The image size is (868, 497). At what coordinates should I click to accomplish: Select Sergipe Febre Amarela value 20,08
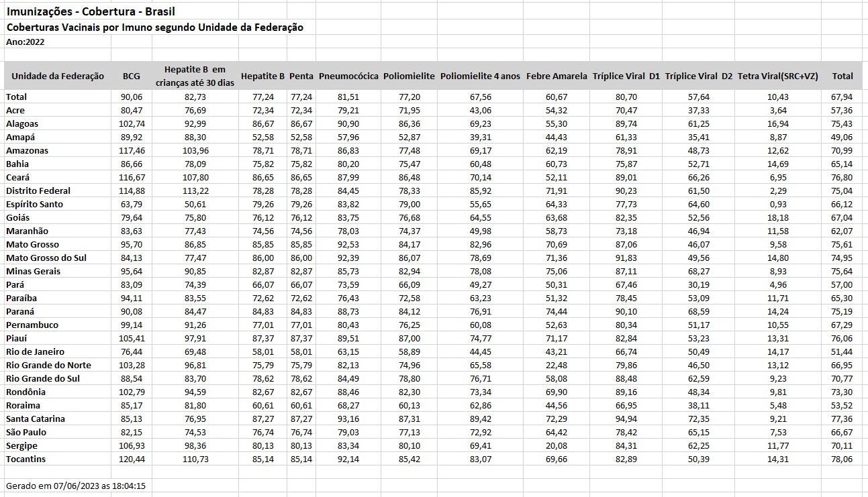[557, 445]
